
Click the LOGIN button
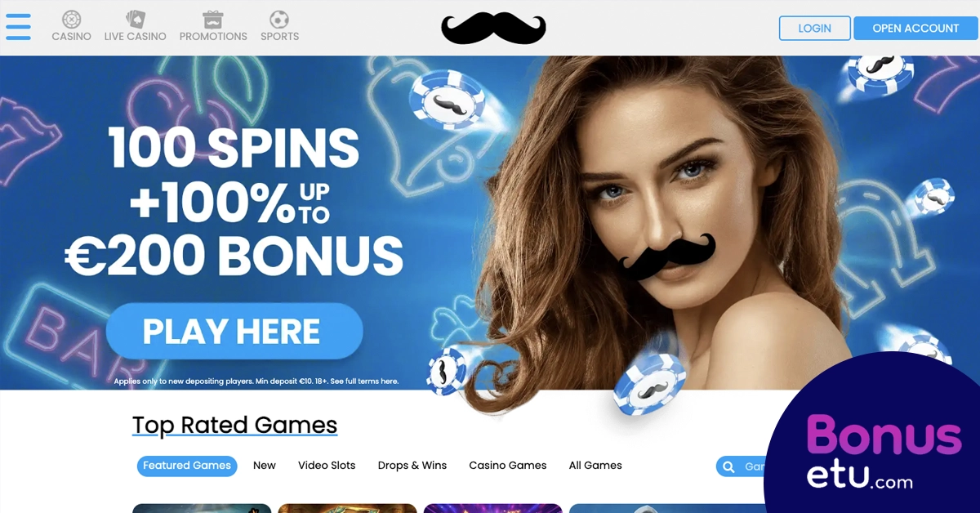click(x=814, y=28)
